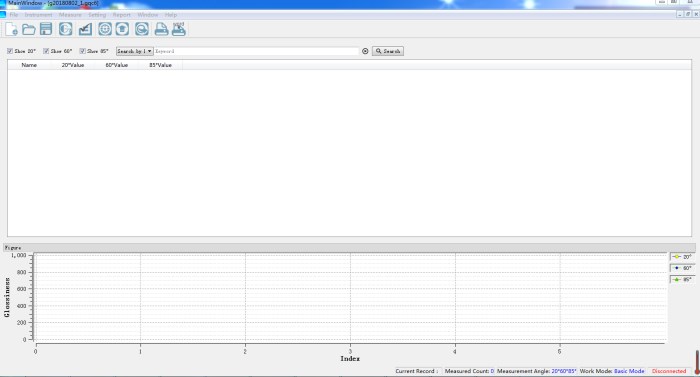Viewport: 700px width, 377px height.
Task: Click the target crosshair toolbar icon
Action: (105, 29)
